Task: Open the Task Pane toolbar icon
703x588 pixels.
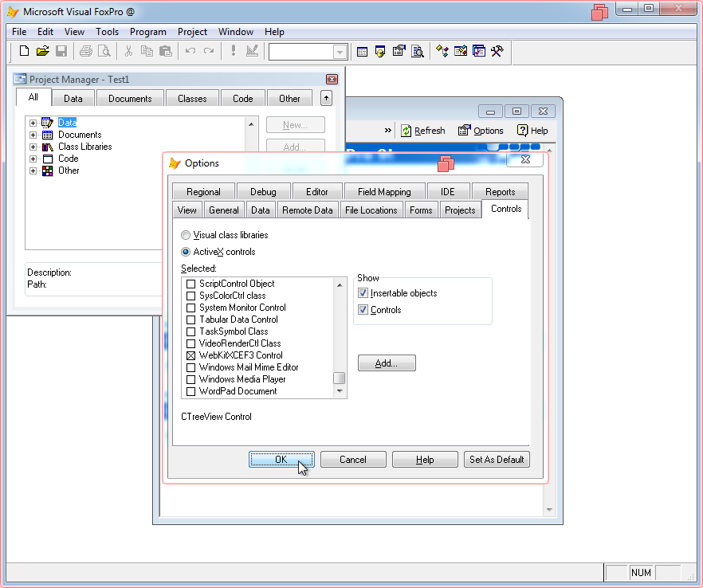Action: (x=479, y=51)
